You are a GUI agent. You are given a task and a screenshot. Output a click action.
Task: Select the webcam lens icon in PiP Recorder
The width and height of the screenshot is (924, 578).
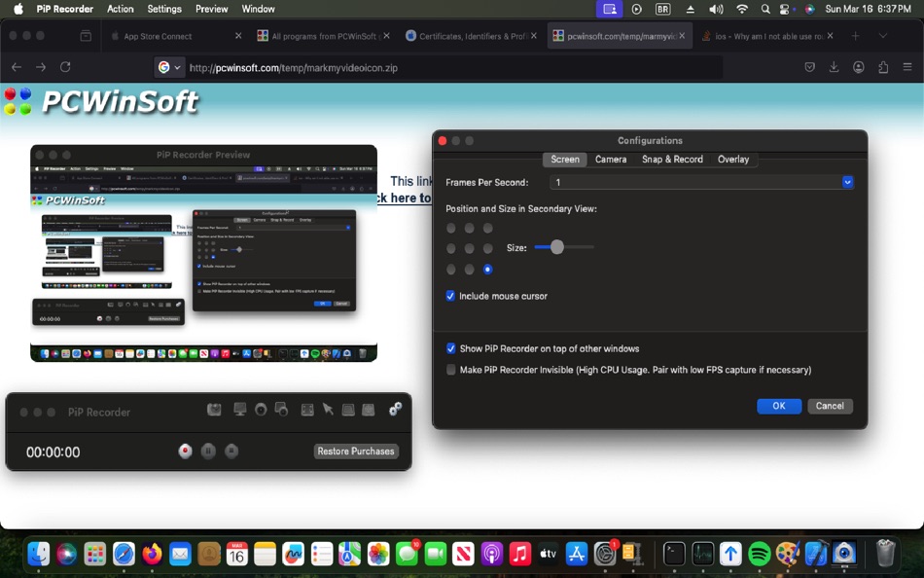(x=261, y=409)
